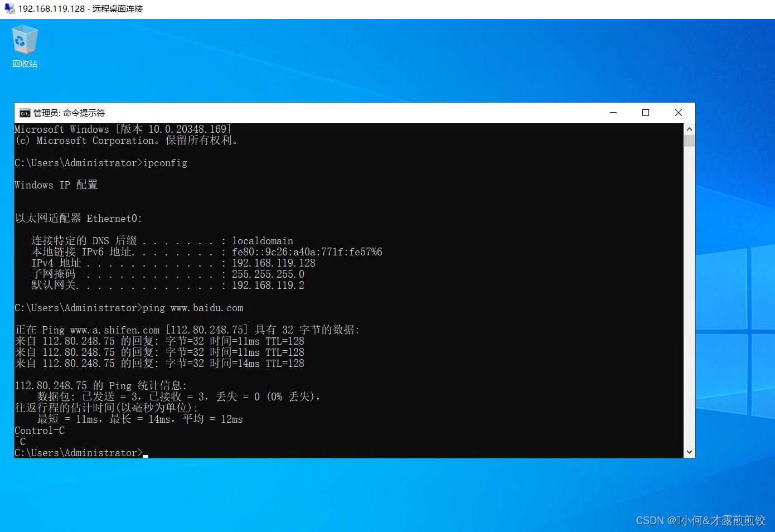Click the "最短 = 11ms" timing summary line

point(140,419)
